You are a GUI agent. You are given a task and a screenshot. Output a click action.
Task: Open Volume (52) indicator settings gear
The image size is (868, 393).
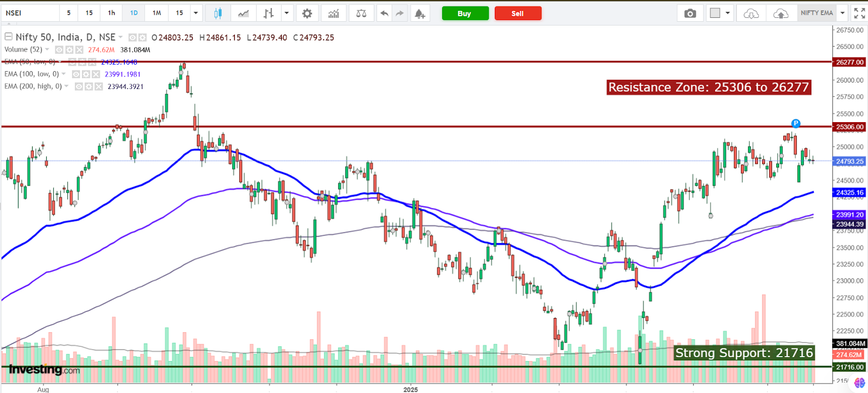click(69, 50)
